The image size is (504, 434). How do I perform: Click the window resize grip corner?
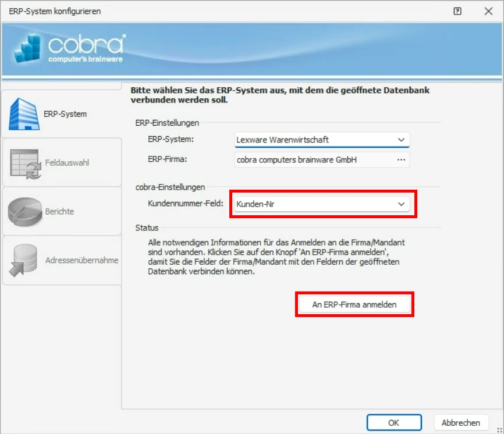point(499,430)
